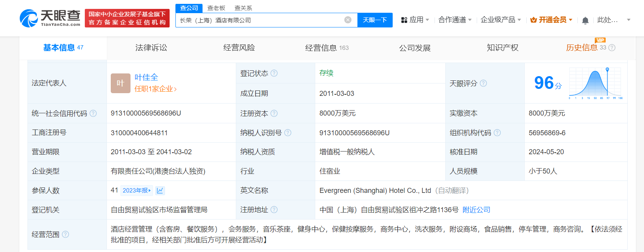Open the notification bell
644x252 pixels.
coord(585,20)
